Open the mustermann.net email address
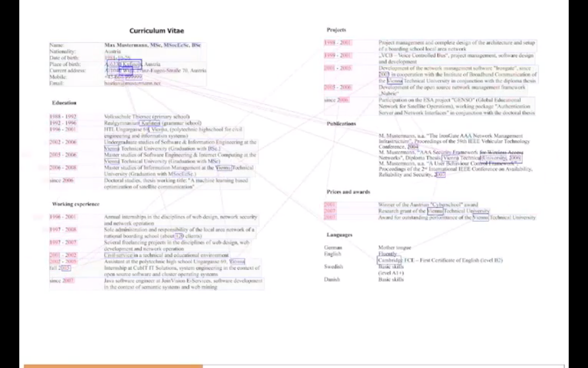588x368 pixels. (132, 83)
